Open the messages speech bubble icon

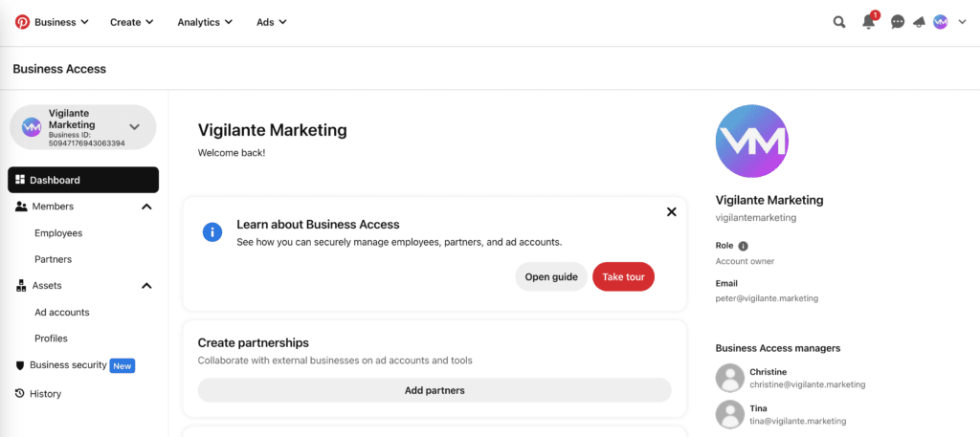tap(898, 22)
